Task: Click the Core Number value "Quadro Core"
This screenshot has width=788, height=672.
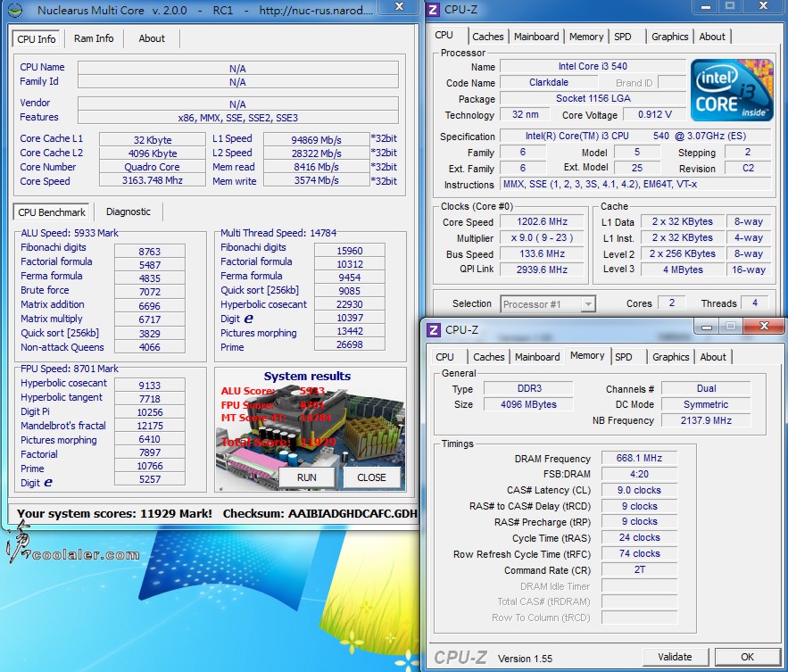Action: tap(153, 167)
